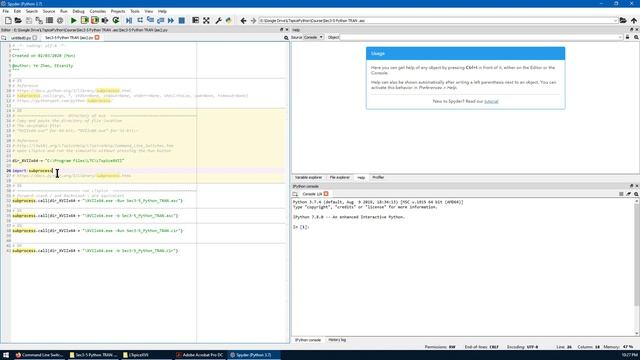Click the Help Object input field
Viewport: 640px width, 360px height.
click(x=481, y=37)
